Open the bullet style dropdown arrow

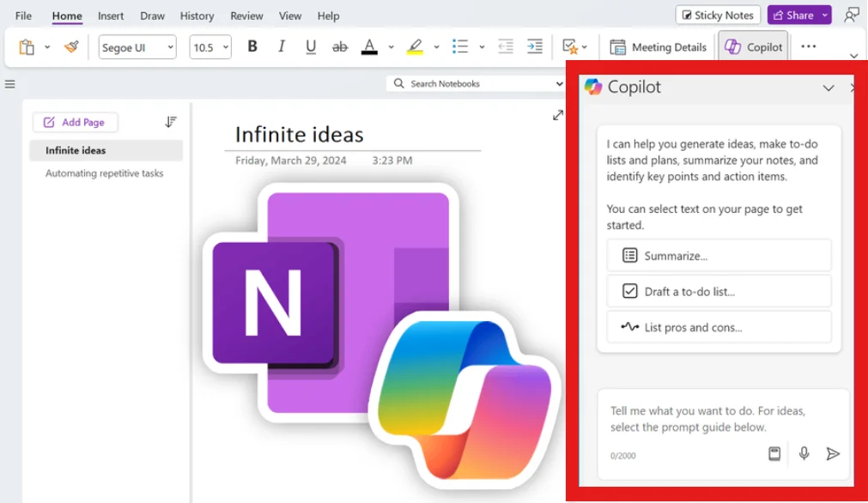tap(482, 47)
